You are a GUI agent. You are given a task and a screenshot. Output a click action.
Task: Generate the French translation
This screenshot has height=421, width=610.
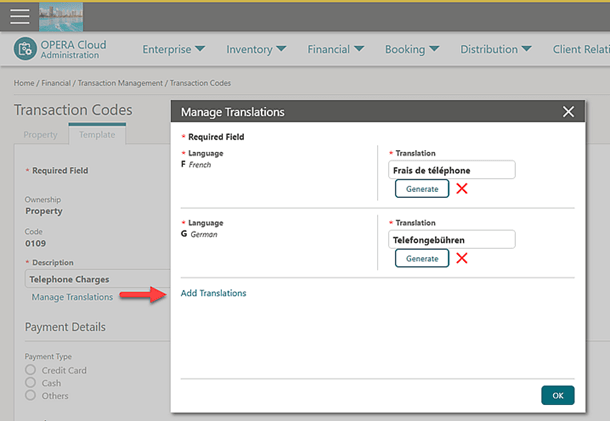pos(422,188)
